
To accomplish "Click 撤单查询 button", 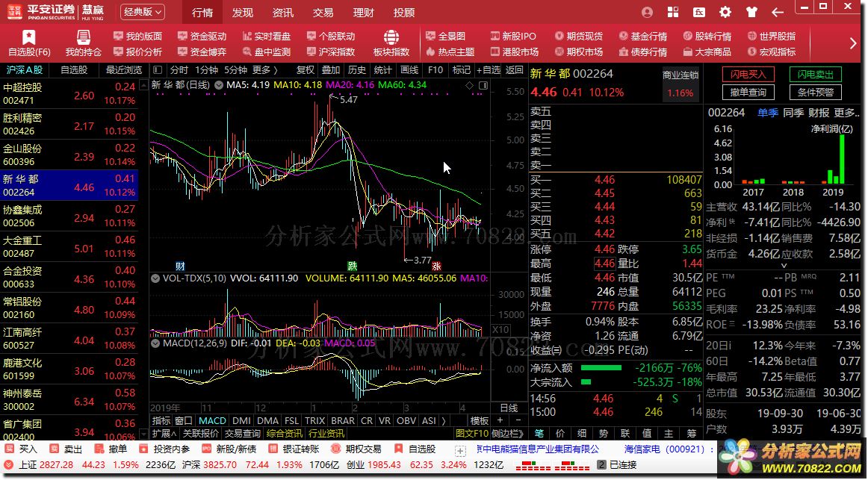I will [748, 93].
